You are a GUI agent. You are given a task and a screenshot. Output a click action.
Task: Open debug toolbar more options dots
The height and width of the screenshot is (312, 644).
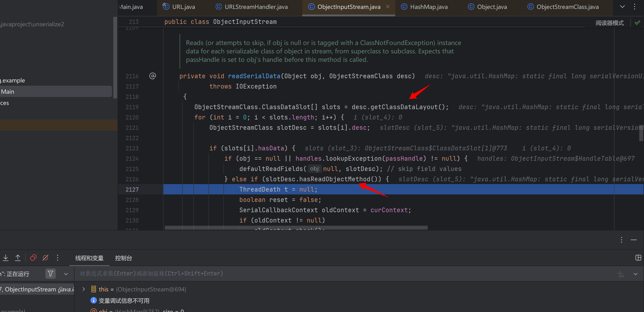(x=58, y=258)
